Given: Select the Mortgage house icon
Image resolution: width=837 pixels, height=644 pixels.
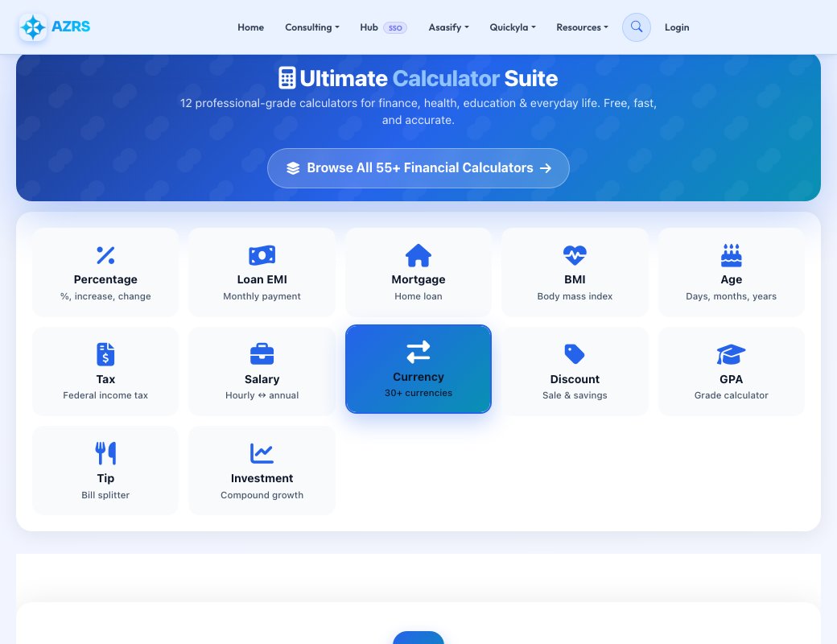Looking at the screenshot, I should 418,255.
